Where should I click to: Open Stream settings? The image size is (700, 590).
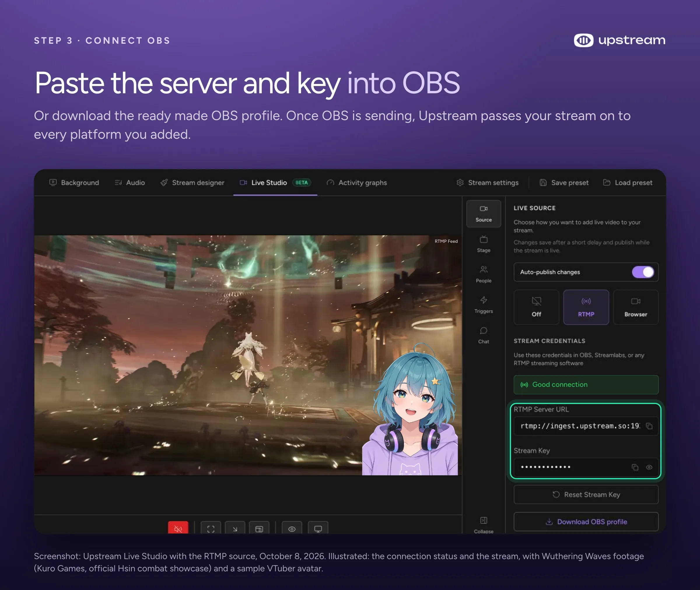pyautogui.click(x=488, y=182)
